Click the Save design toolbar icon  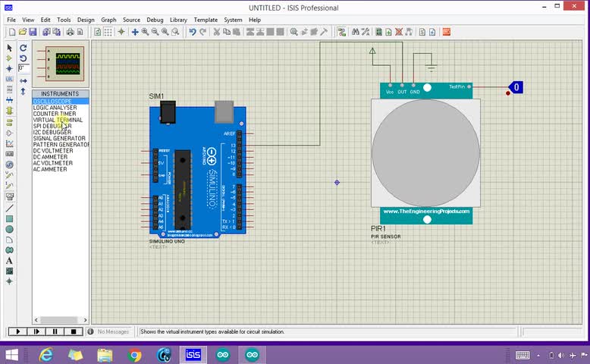click(33, 32)
